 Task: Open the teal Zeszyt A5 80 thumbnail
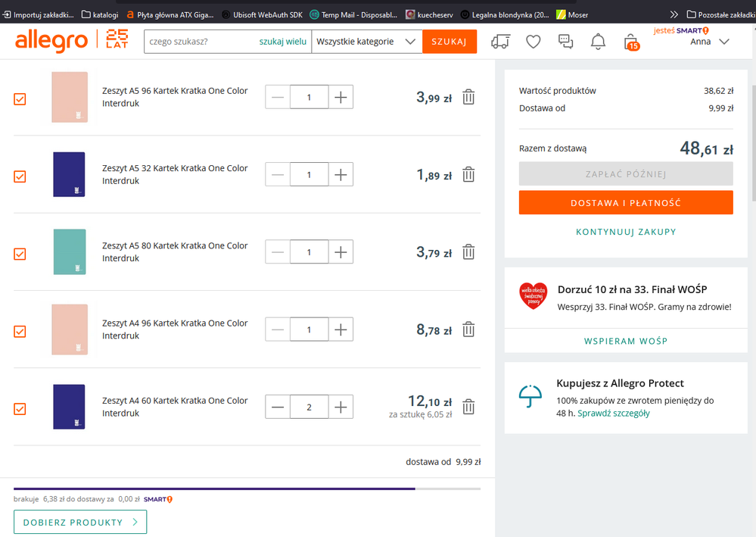click(70, 252)
